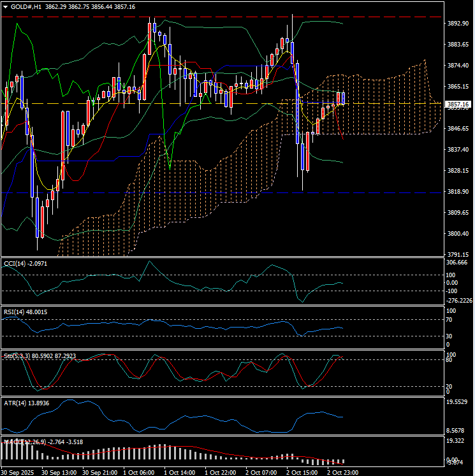Image resolution: width=475 pixels, height=476 pixels.
Task: Click the blue dashed support line
Action: pyautogui.click(x=191, y=192)
